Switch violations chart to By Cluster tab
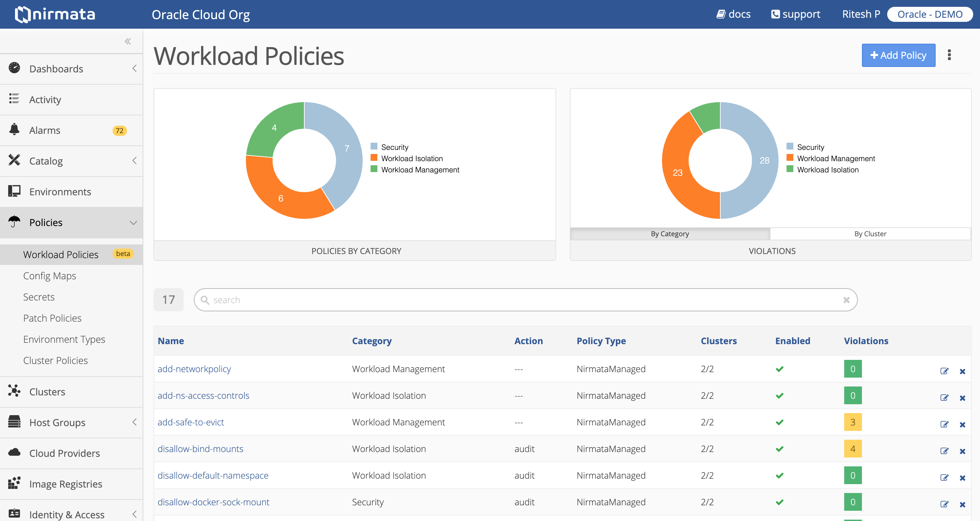This screenshot has height=521, width=980. click(870, 234)
